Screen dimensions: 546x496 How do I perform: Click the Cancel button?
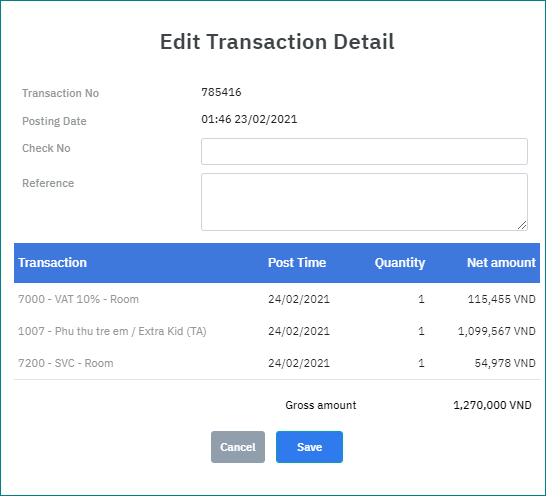(238, 447)
